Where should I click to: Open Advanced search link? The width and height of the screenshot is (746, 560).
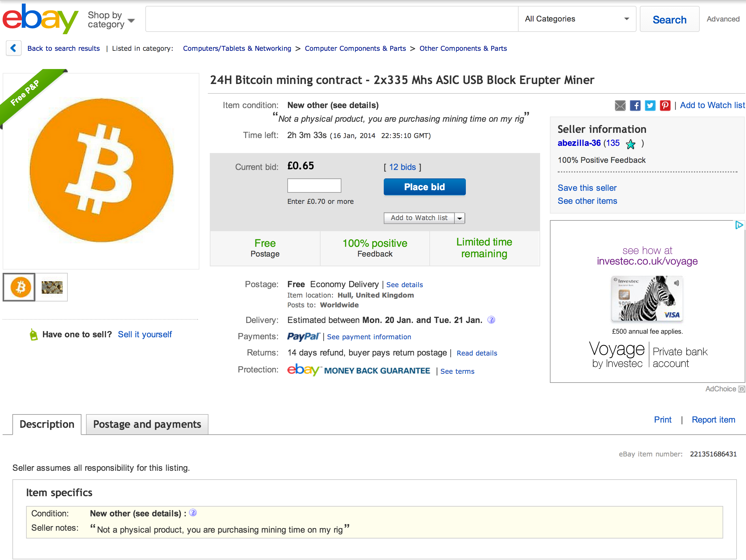(x=723, y=19)
